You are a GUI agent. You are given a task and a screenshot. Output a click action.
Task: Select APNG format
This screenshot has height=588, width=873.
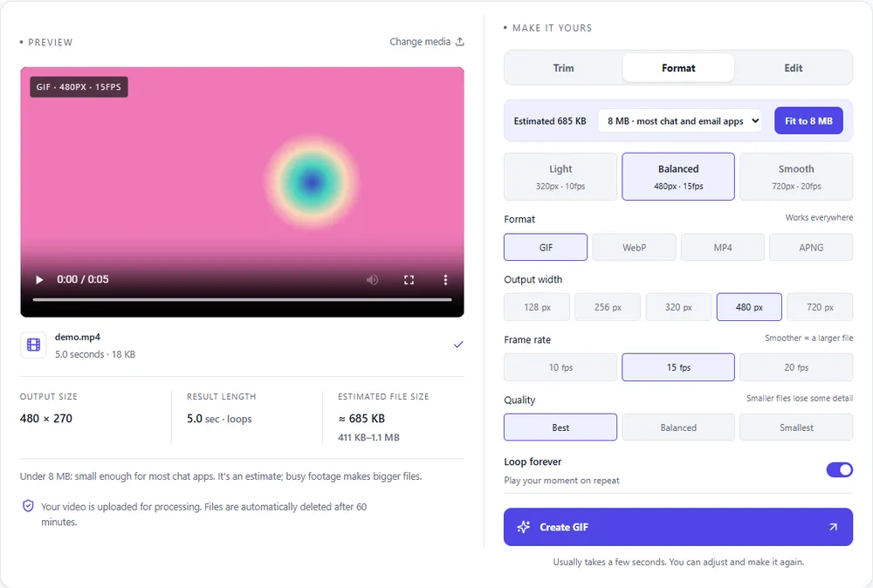click(811, 248)
